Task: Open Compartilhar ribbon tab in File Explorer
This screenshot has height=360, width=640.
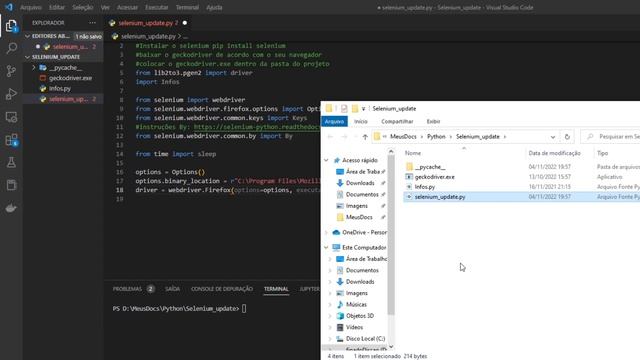Action: 397,121
